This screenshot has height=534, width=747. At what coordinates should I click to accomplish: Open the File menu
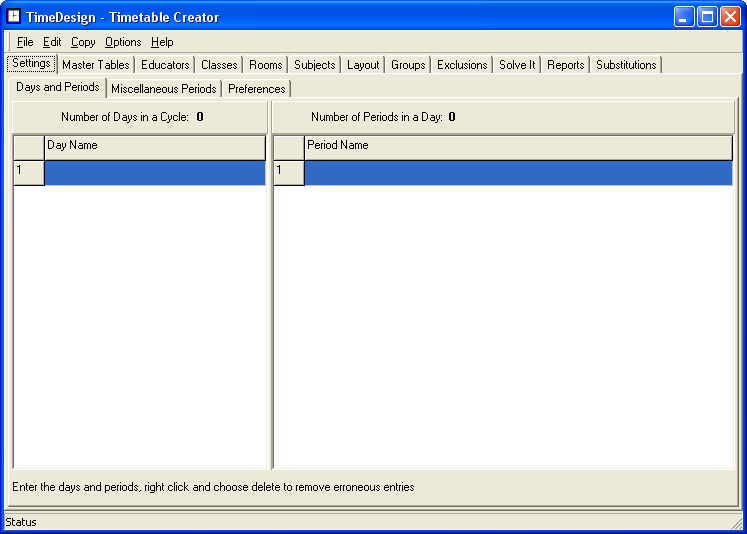[25, 42]
